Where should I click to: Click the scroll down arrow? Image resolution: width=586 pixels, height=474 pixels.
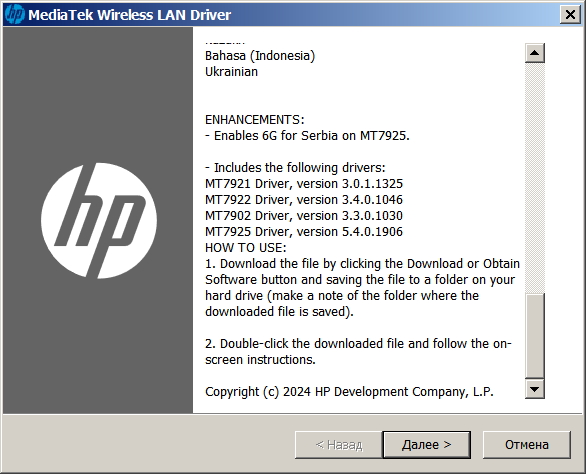534,389
